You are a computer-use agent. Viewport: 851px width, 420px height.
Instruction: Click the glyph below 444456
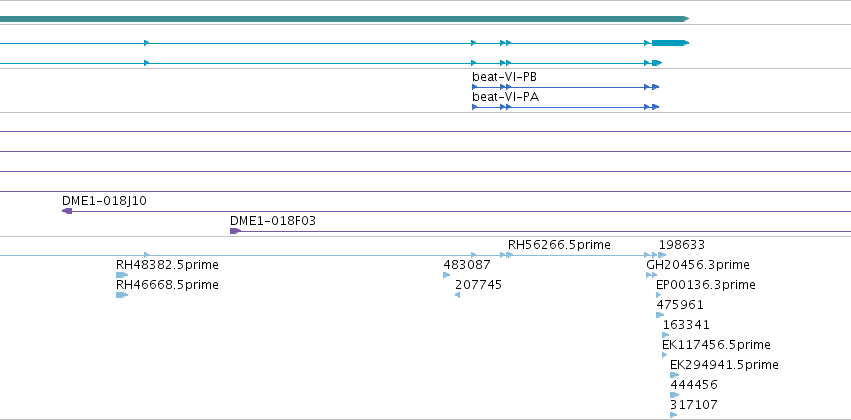click(x=675, y=396)
